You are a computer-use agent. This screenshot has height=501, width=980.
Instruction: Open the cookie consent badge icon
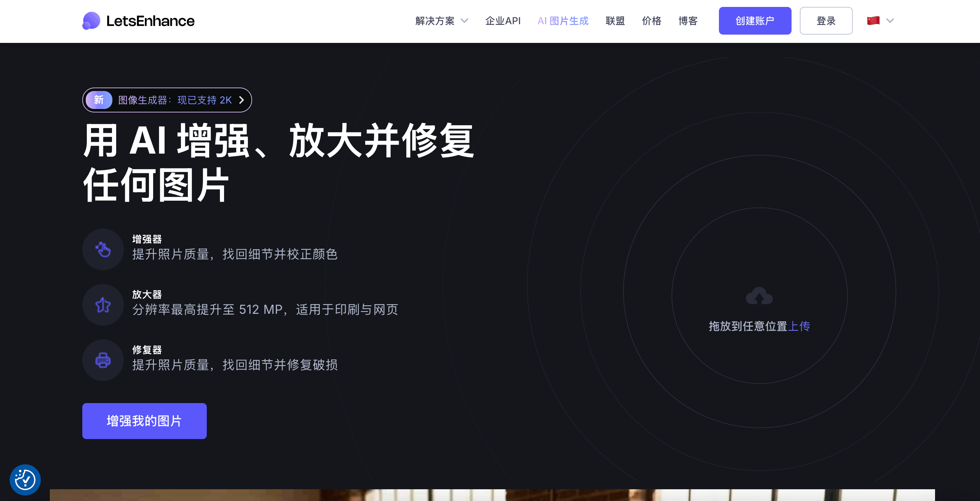[x=25, y=480]
